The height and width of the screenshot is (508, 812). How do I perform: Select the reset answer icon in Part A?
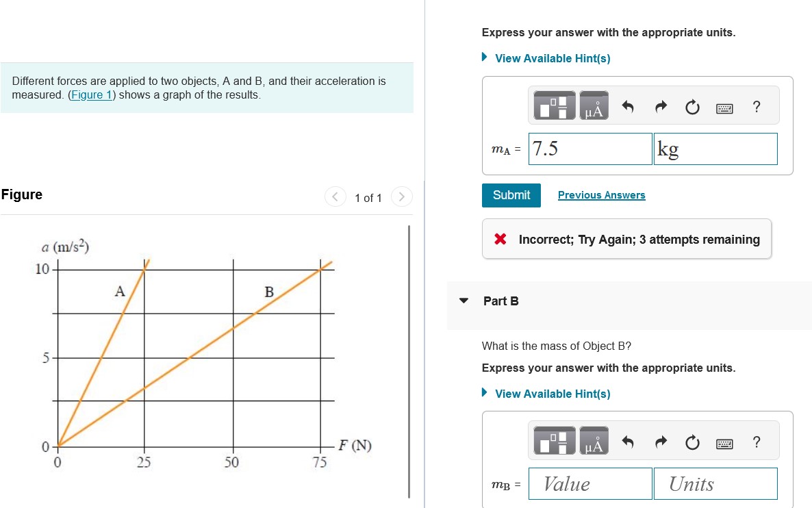click(x=692, y=107)
